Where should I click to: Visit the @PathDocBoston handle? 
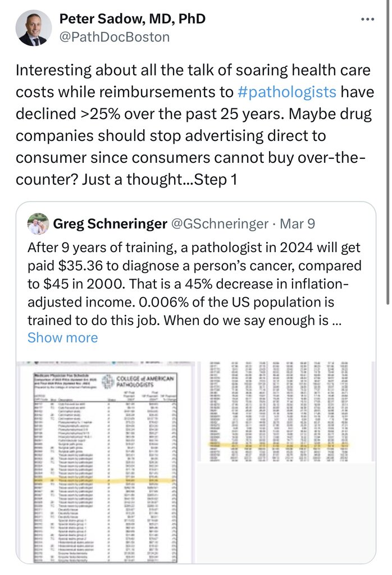pyautogui.click(x=114, y=37)
